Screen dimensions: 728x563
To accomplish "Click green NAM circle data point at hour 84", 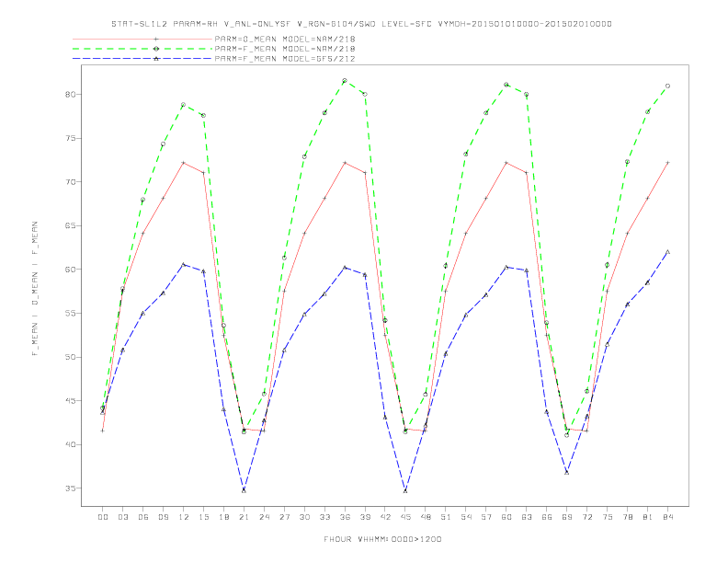I will pos(667,86).
